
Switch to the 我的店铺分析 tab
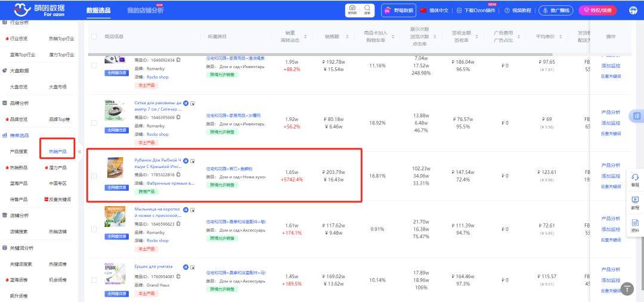145,10
